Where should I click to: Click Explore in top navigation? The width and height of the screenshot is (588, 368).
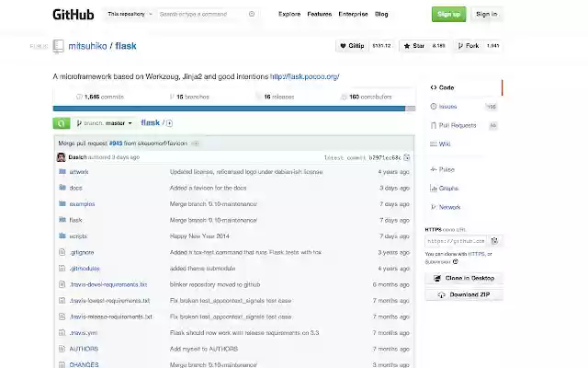289,15
